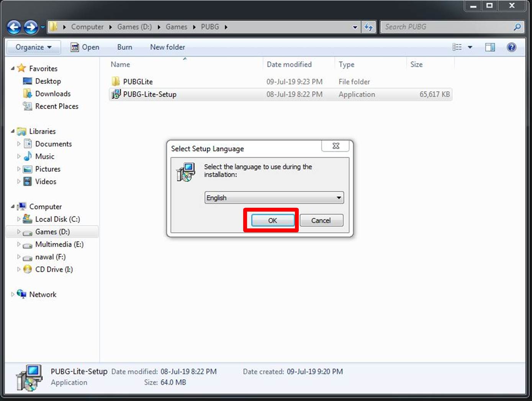Viewport: 532px width, 401px height.
Task: Open the Music library
Action: [x=45, y=156]
